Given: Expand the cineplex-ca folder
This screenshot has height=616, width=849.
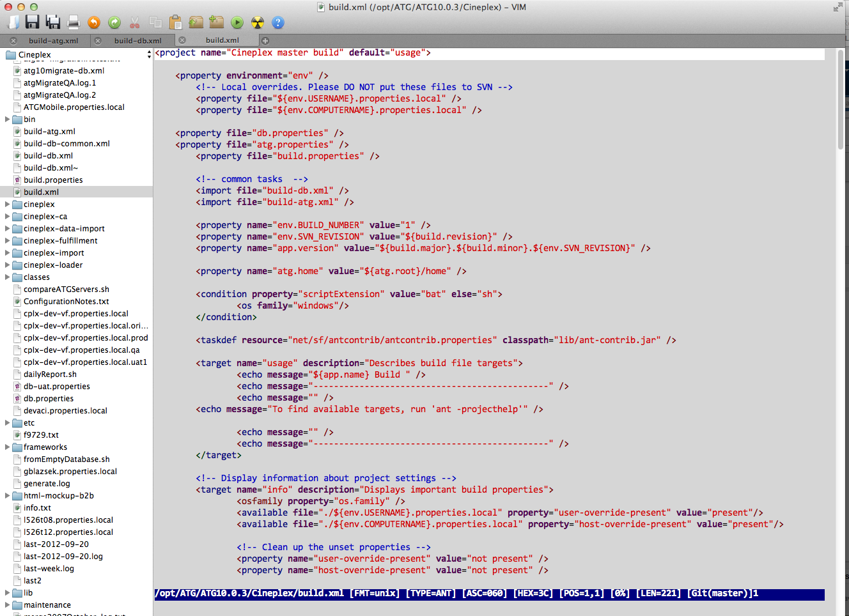Looking at the screenshot, I should (x=7, y=217).
